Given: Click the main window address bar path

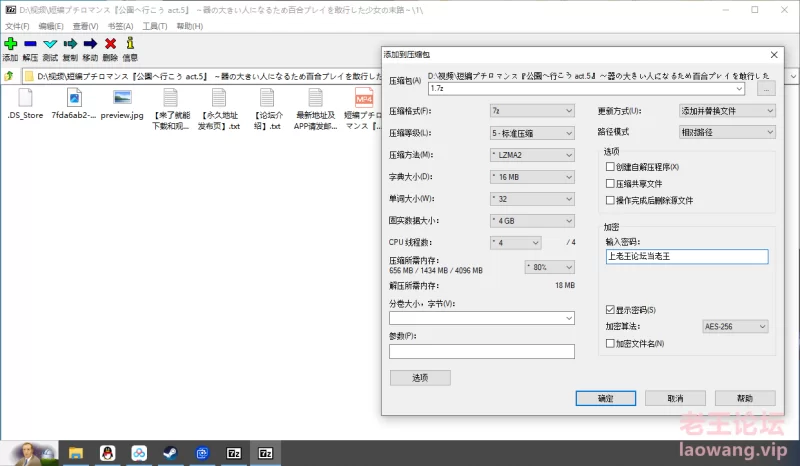Looking at the screenshot, I should tap(209, 77).
